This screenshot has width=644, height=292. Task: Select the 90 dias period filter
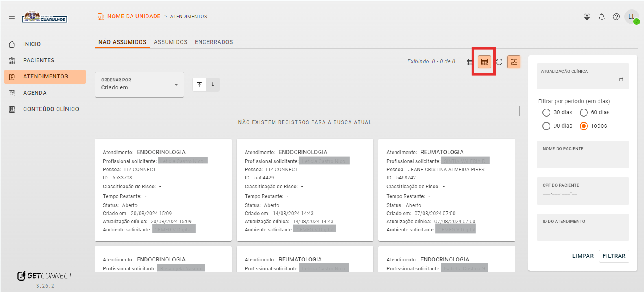click(x=546, y=126)
